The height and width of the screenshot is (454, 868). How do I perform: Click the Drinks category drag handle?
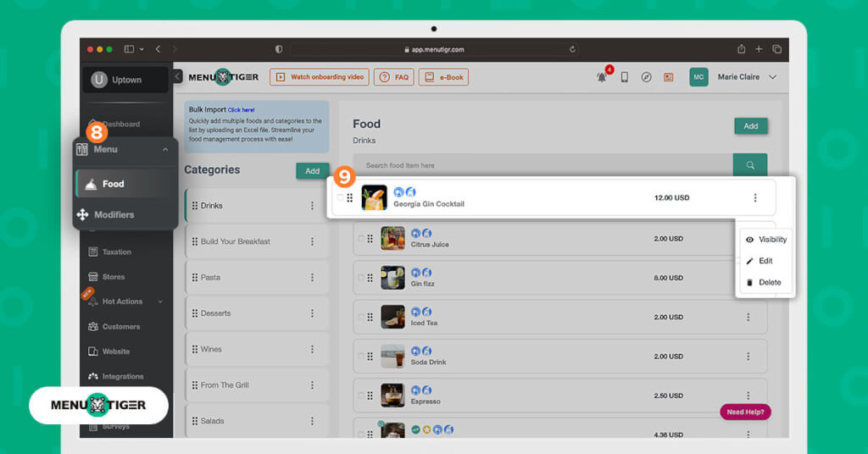[x=195, y=206]
